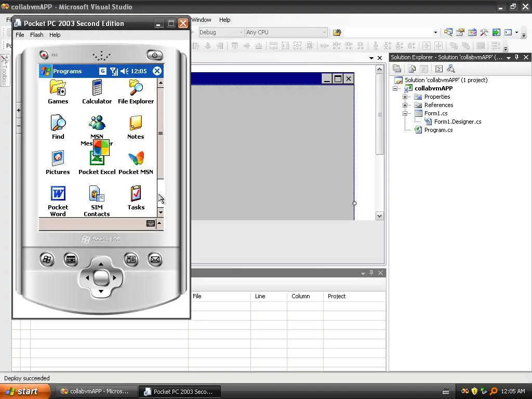Open SIM Contacts program

pos(97,200)
